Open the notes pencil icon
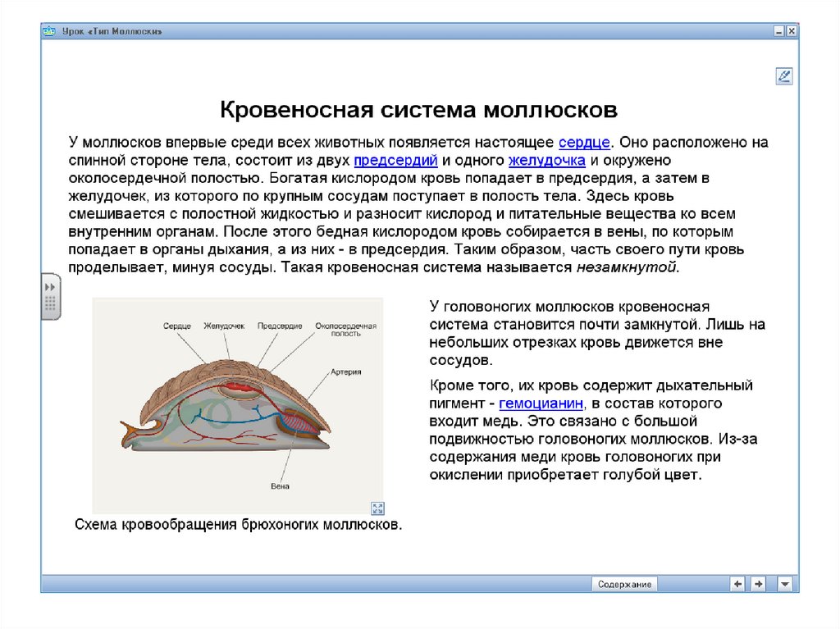Viewport: 840px width, 629px height. (x=783, y=76)
